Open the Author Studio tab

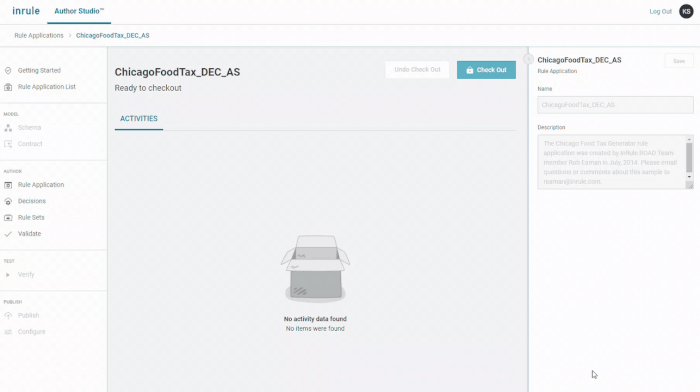(79, 11)
